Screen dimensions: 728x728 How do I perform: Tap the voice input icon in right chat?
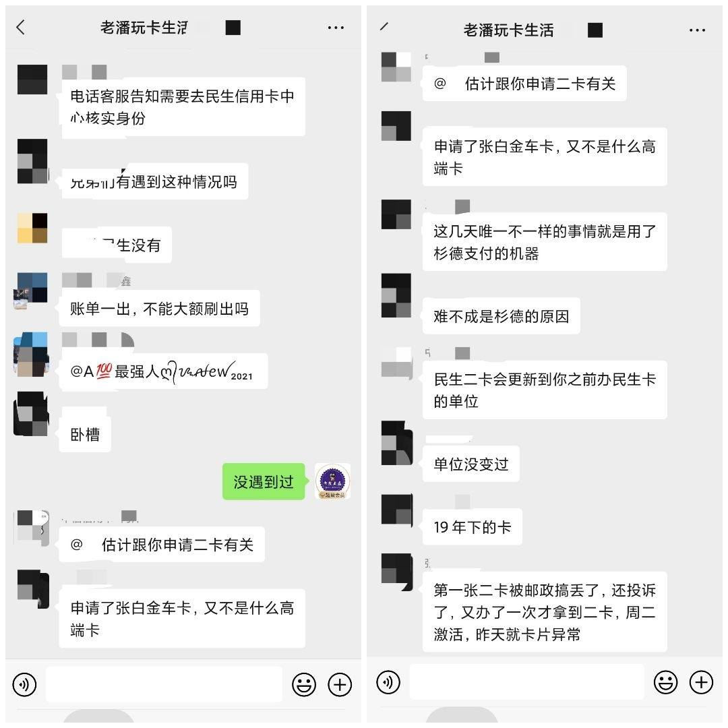point(388,682)
